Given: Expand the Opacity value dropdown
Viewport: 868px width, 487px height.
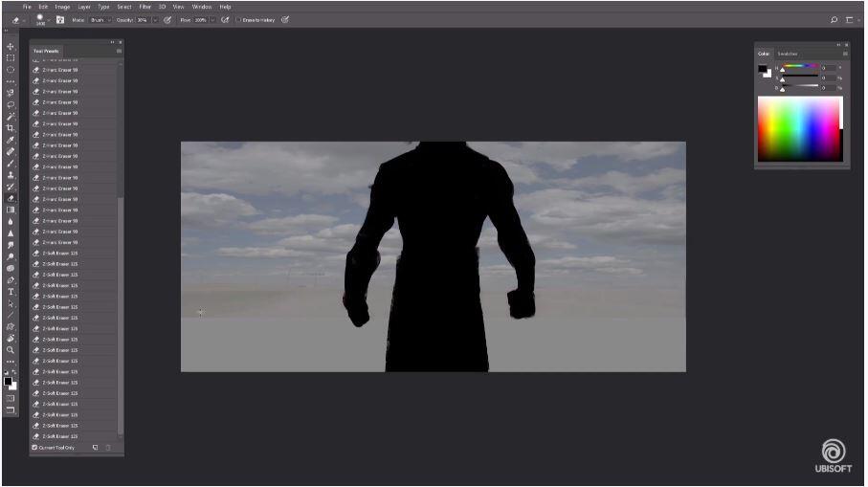Looking at the screenshot, I should tap(155, 19).
